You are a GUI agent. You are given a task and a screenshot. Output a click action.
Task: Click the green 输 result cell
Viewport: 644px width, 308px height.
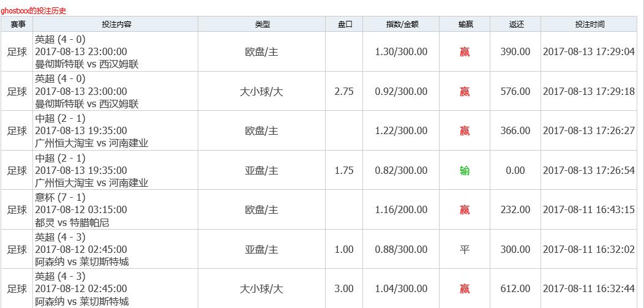pyautogui.click(x=465, y=170)
